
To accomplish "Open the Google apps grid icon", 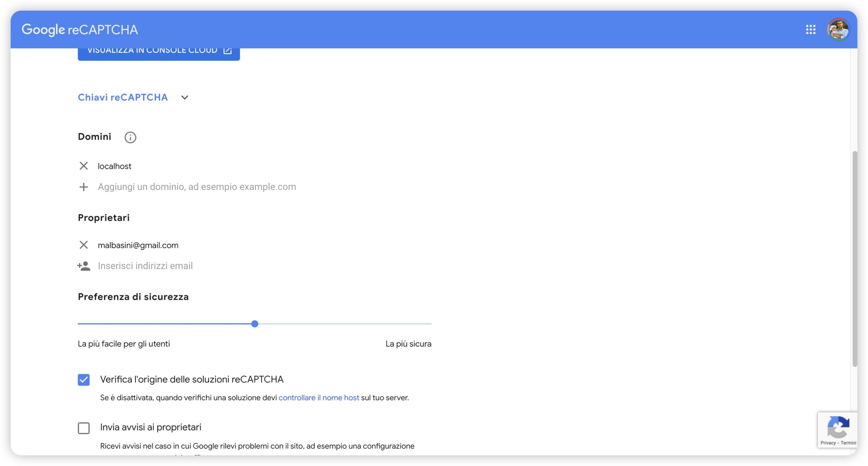I will pyautogui.click(x=811, y=30).
